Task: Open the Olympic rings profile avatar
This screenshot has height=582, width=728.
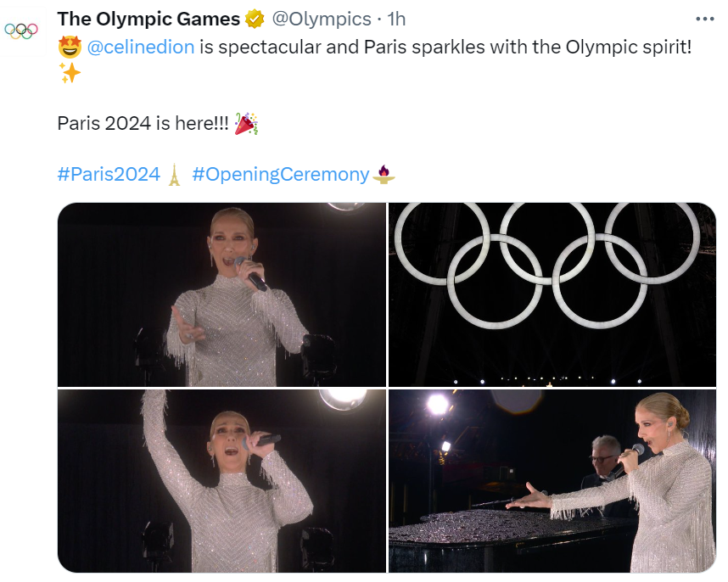Action: pyautogui.click(x=21, y=31)
